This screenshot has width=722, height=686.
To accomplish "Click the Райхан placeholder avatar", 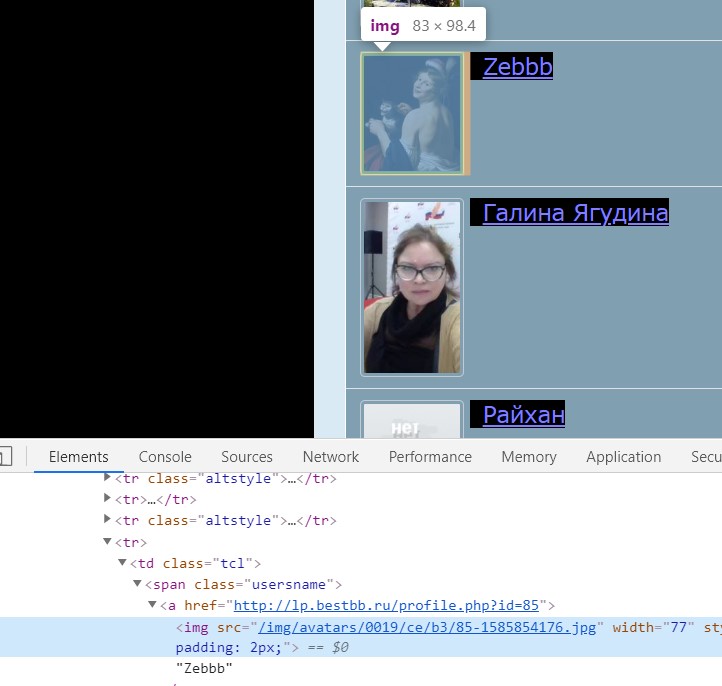I will 412,420.
